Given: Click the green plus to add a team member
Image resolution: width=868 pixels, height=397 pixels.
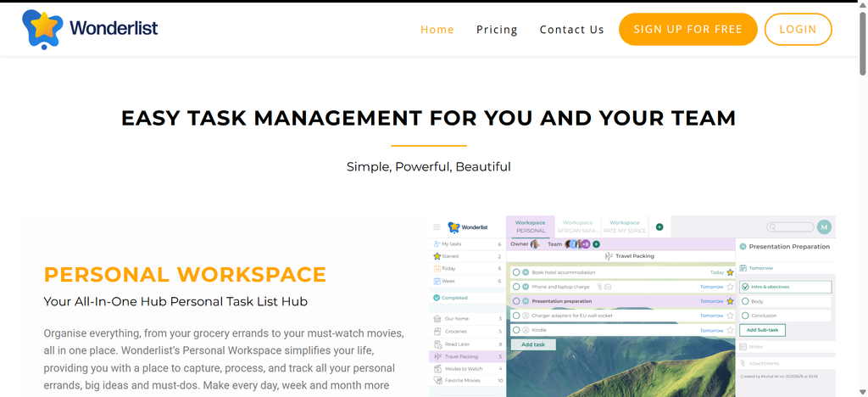Looking at the screenshot, I should point(596,244).
